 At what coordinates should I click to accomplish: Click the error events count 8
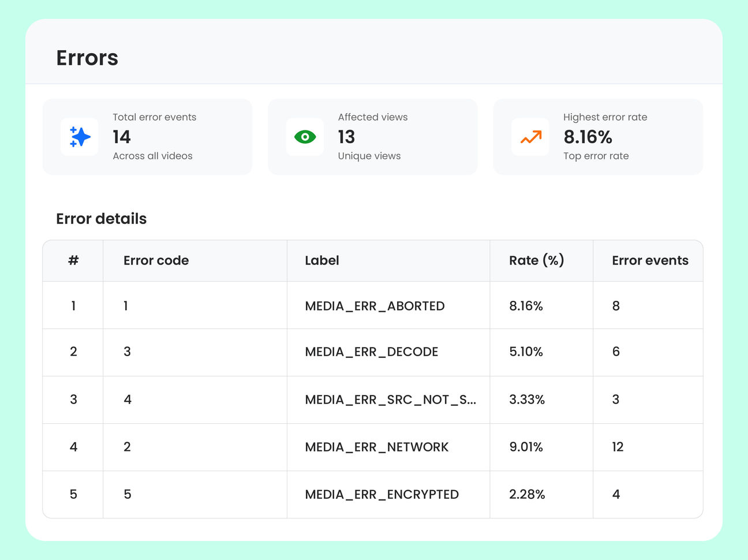[x=616, y=306]
